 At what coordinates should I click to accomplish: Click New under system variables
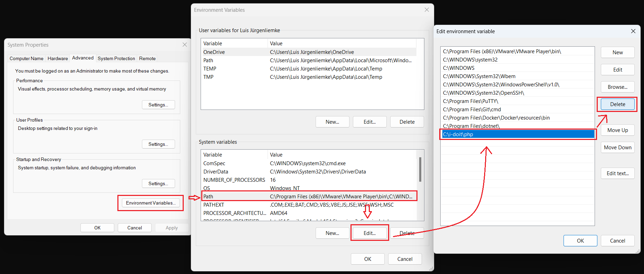[x=333, y=233]
